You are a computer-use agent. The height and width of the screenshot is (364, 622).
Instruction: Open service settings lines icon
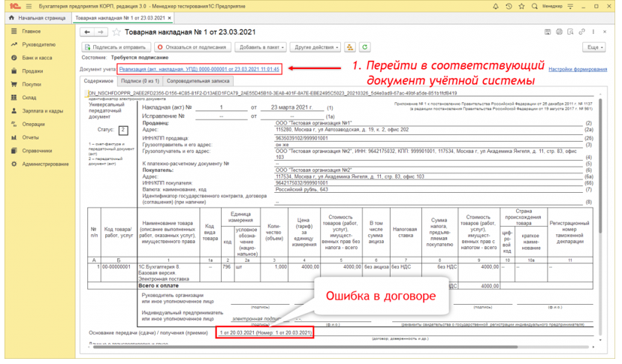tap(570, 6)
